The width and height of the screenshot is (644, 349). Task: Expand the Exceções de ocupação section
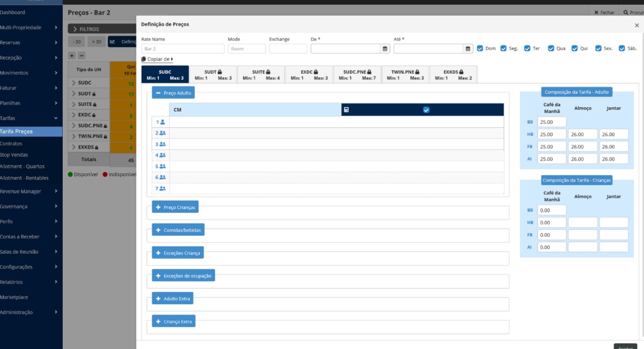pos(183,276)
